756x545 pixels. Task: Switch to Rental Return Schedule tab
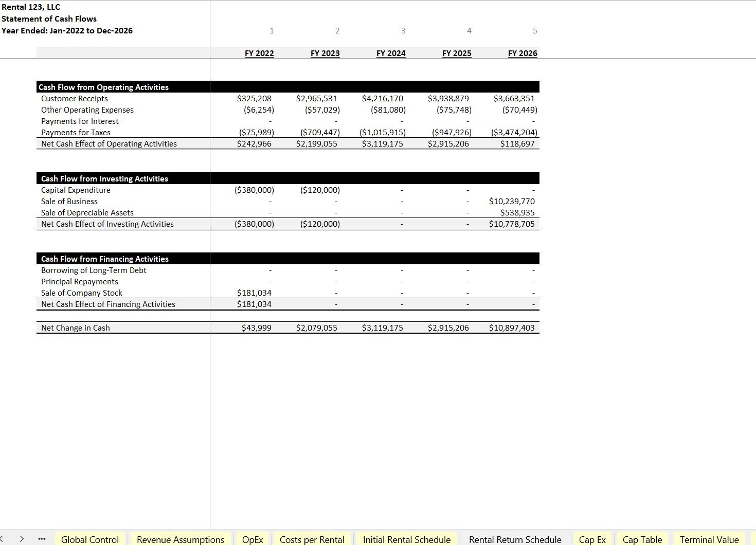[x=515, y=539]
